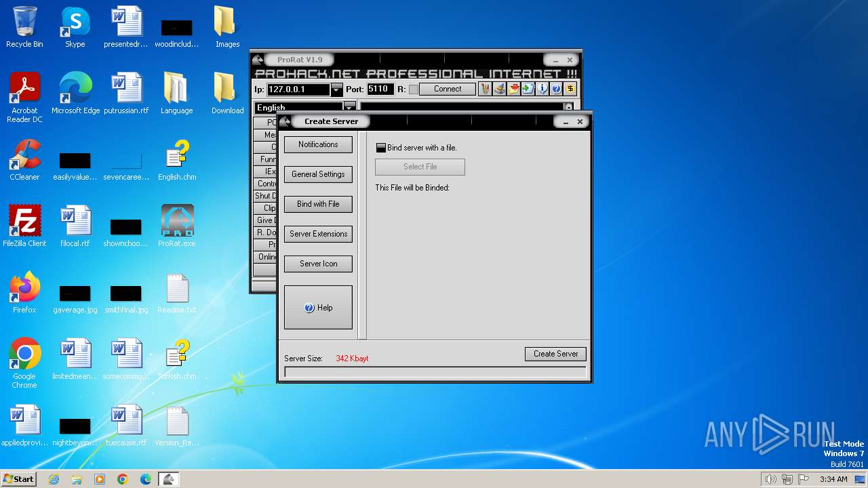This screenshot has height=488, width=868.
Task: Click the scanner toolbar icon in ProRat
Action: click(499, 89)
